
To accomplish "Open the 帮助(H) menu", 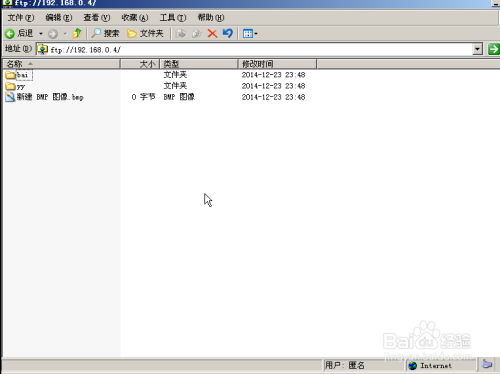I will [x=211, y=17].
